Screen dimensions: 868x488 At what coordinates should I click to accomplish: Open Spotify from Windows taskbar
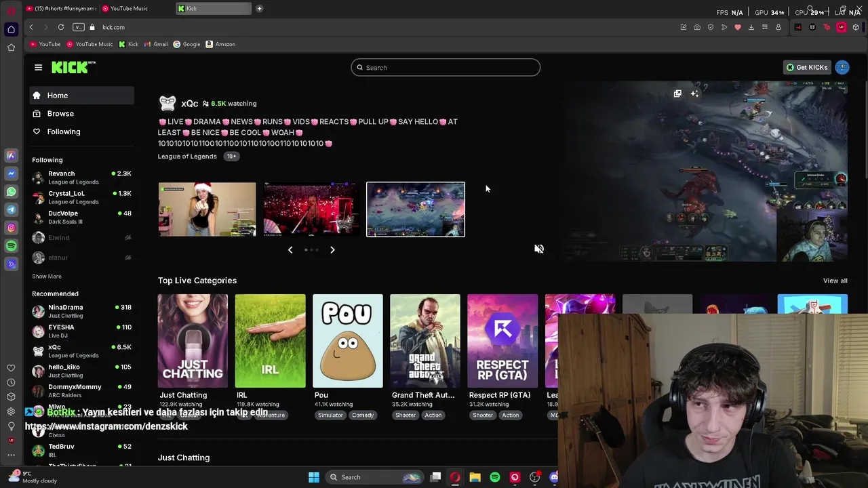495,477
